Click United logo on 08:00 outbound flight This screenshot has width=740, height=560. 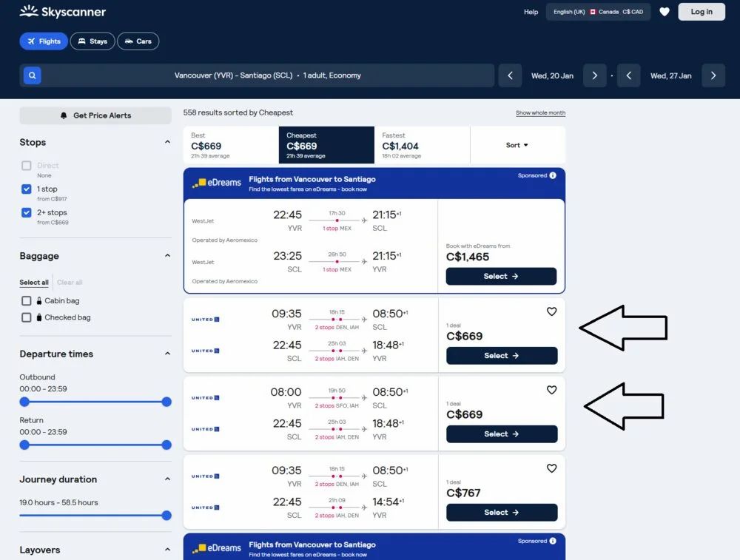point(205,398)
